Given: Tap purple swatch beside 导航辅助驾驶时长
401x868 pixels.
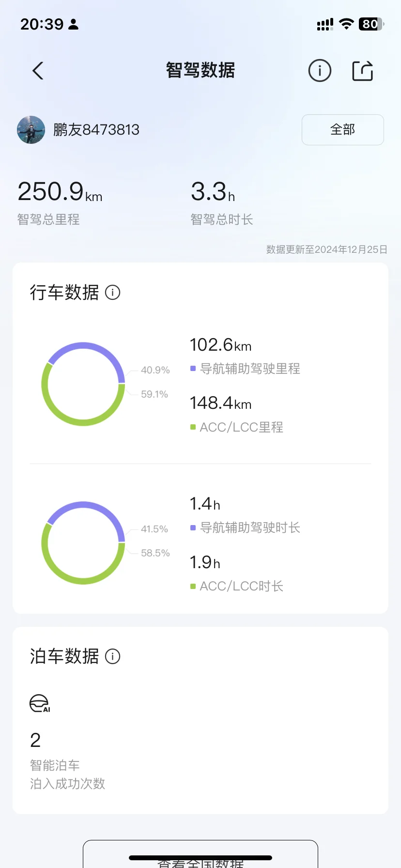Looking at the screenshot, I should (x=193, y=527).
